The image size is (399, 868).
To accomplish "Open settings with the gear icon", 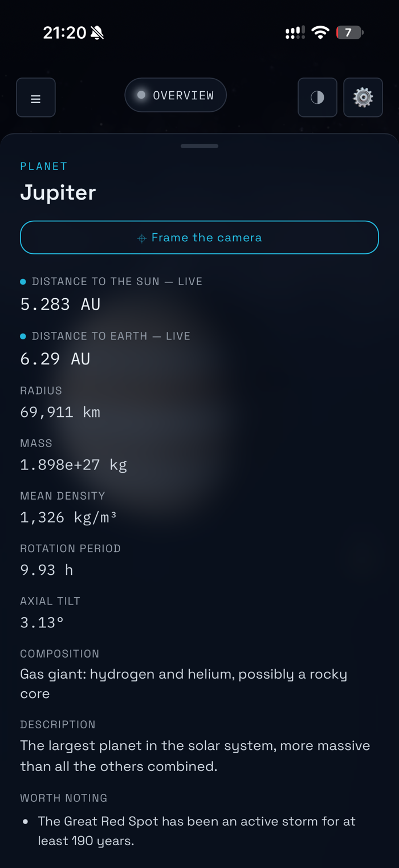I will [x=363, y=98].
